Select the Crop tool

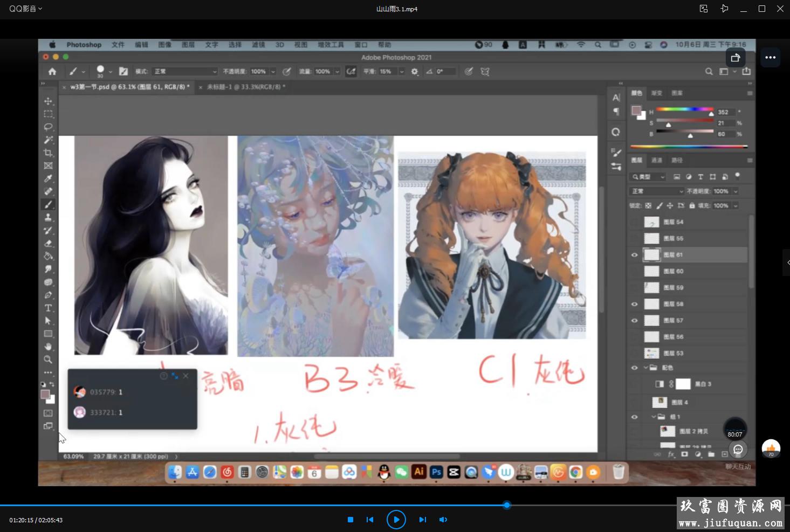pos(49,153)
